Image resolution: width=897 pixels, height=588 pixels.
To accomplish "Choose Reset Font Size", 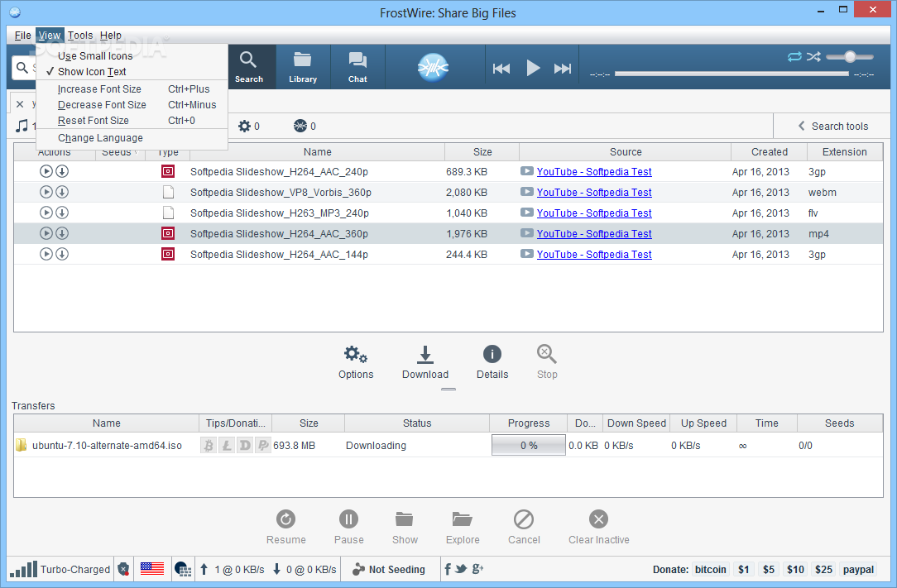I will (132, 121).
